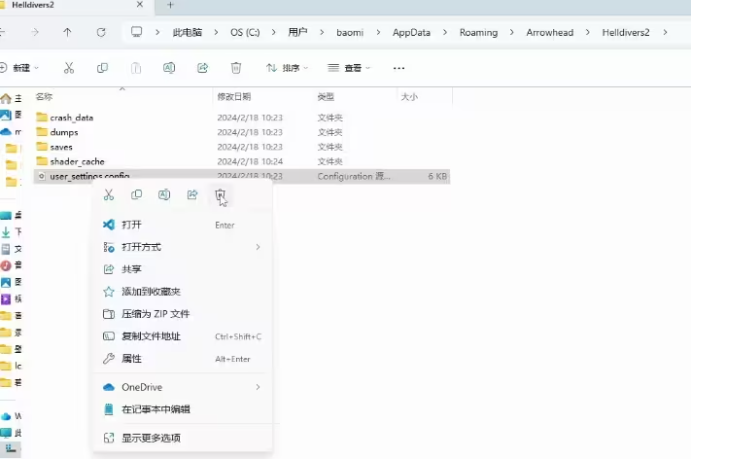Click the copy icon in the context menu
The height and width of the screenshot is (468, 731).
pos(137,195)
